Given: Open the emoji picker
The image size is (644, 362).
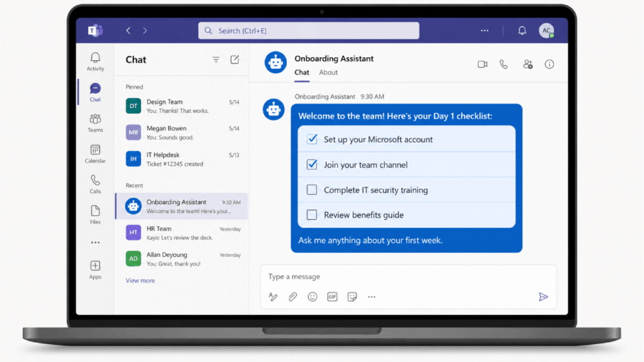Looking at the screenshot, I should coord(313,297).
